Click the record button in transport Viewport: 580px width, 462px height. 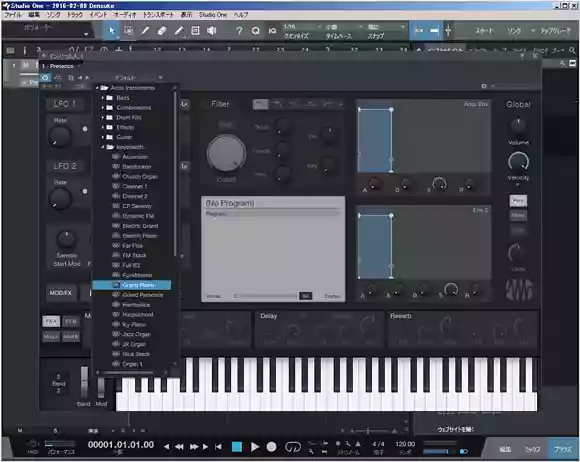(x=272, y=447)
